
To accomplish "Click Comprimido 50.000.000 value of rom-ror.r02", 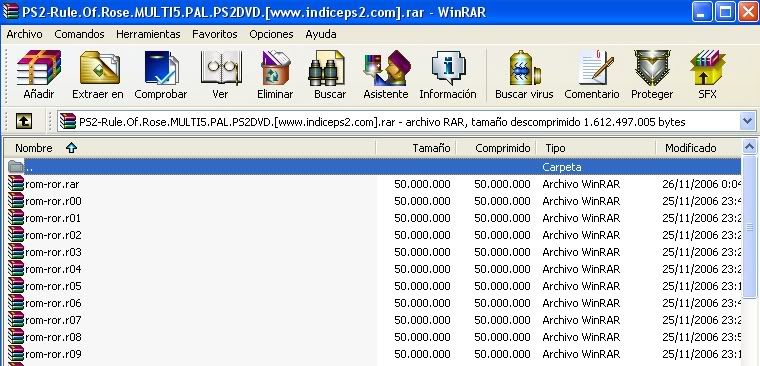I will (502, 235).
